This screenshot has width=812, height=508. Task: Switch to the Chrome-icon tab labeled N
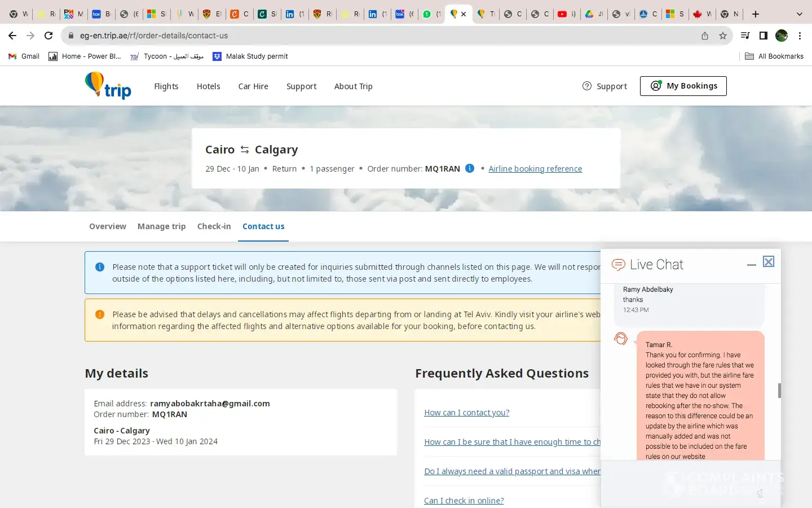[x=729, y=14]
